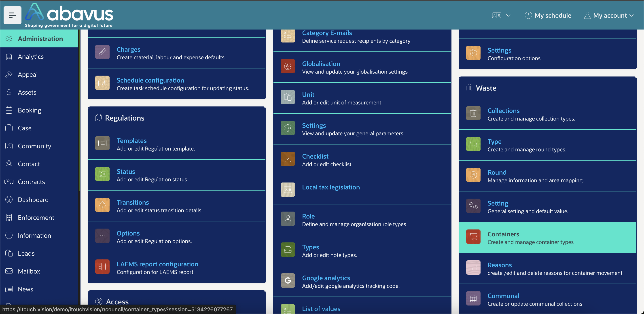Open My schedule
The width and height of the screenshot is (644, 314).
[x=548, y=15]
